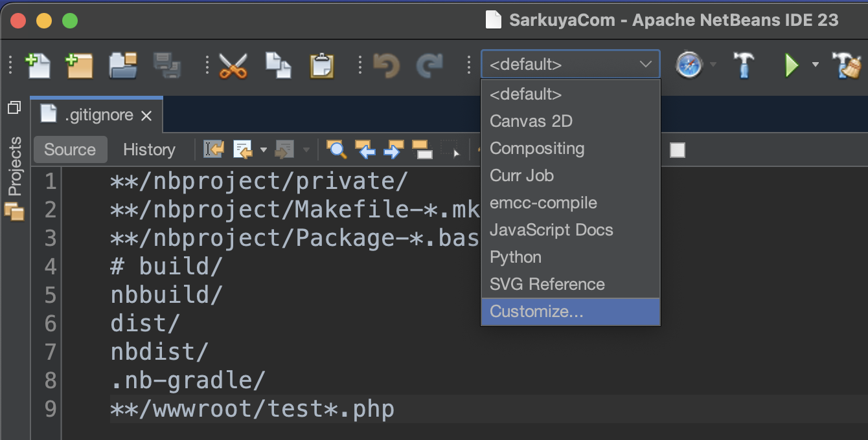The width and height of the screenshot is (868, 440).
Task: Click line number 3 in the gutter
Action: (51, 239)
